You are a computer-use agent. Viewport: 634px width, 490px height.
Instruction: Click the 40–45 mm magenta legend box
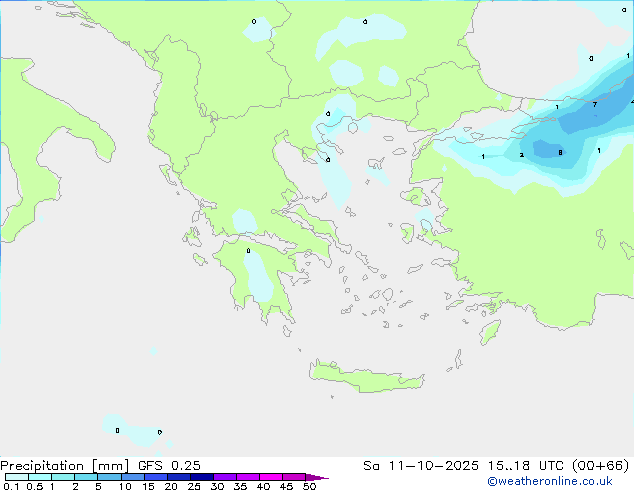pyautogui.click(x=271, y=477)
